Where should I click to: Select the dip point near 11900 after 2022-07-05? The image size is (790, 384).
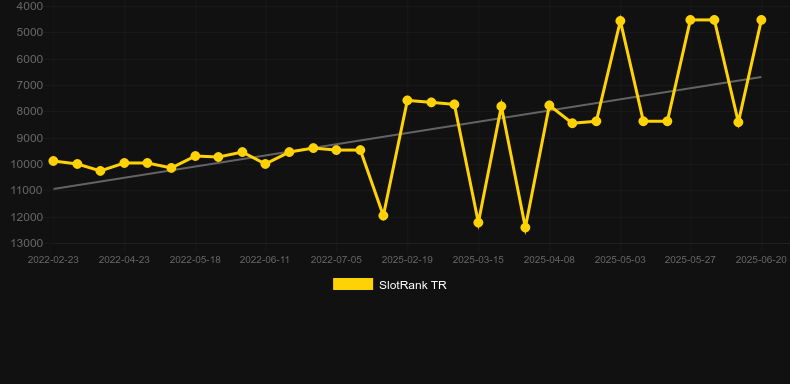[383, 216]
